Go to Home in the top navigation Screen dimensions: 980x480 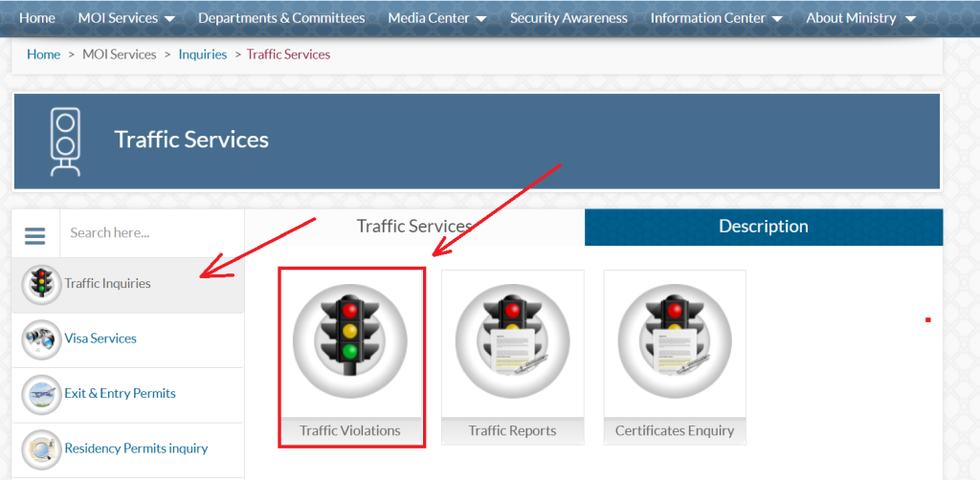coord(37,18)
